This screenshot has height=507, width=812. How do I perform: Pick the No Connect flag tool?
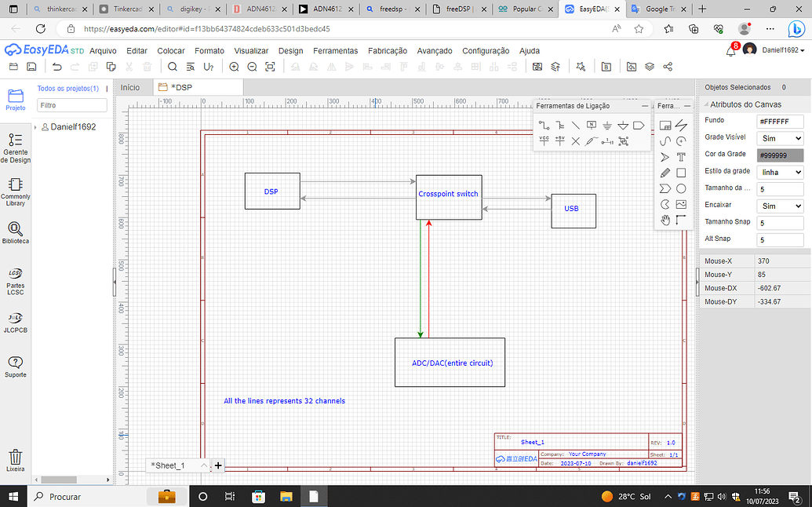click(576, 140)
